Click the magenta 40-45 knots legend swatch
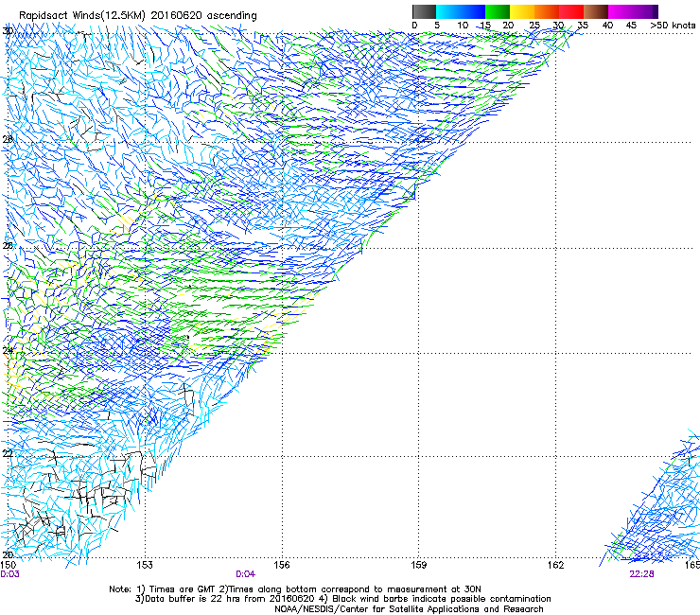The height and width of the screenshot is (615, 700). tap(621, 11)
